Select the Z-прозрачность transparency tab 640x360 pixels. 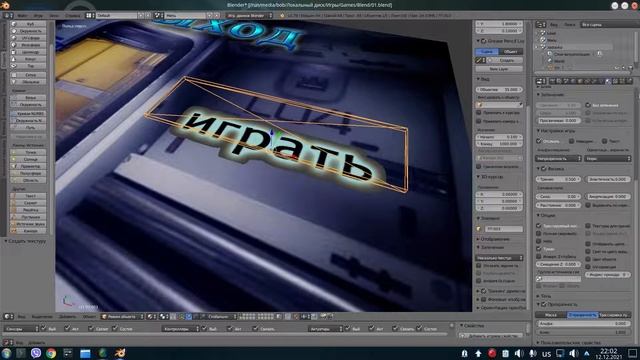[582, 315]
